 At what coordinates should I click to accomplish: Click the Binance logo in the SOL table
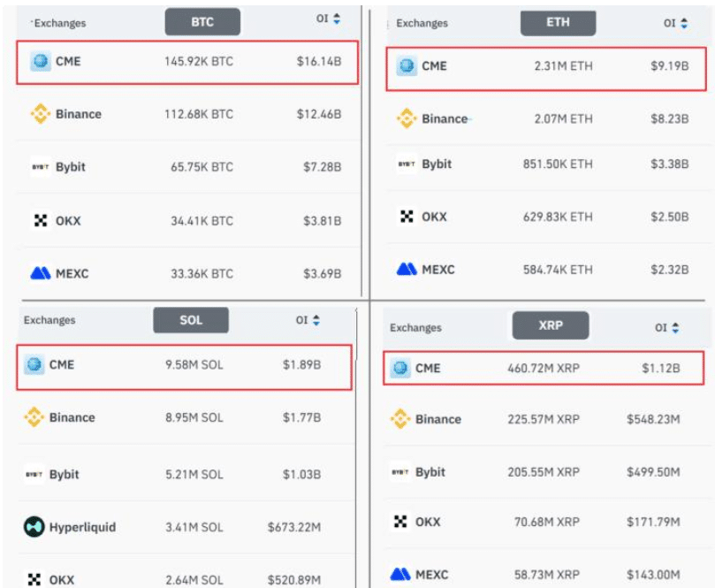tap(34, 417)
